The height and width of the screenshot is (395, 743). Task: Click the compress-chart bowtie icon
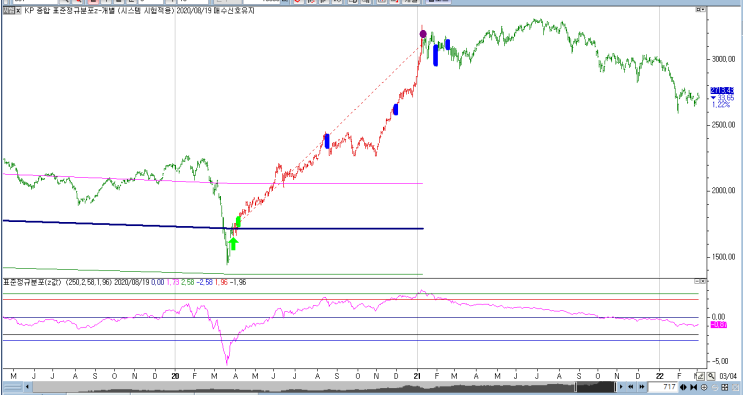694,387
